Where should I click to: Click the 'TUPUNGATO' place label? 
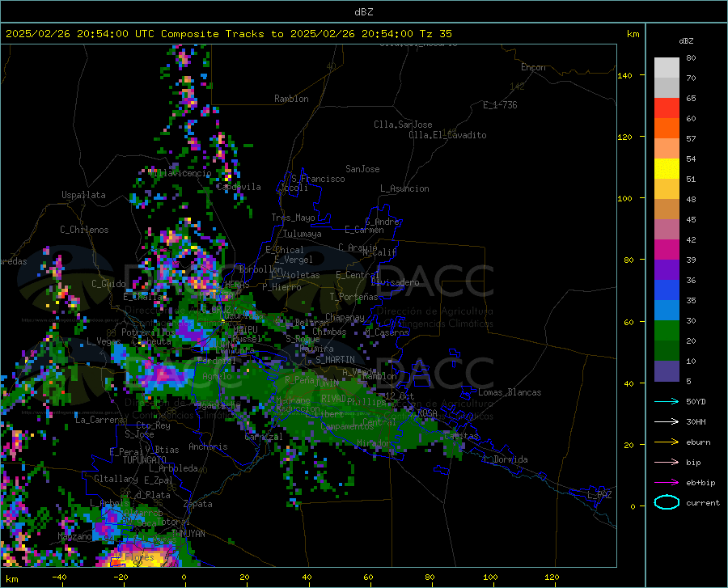145,460
